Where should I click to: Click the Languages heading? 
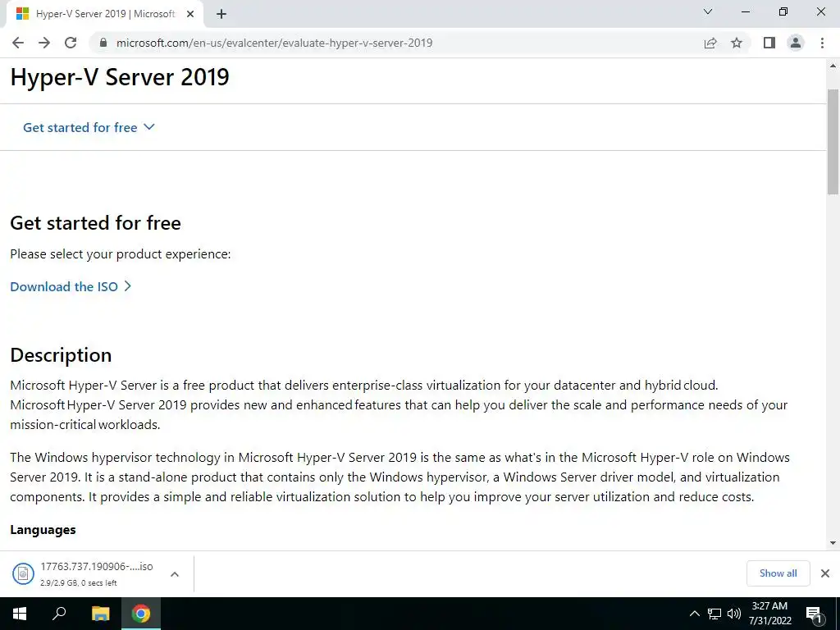tap(43, 530)
